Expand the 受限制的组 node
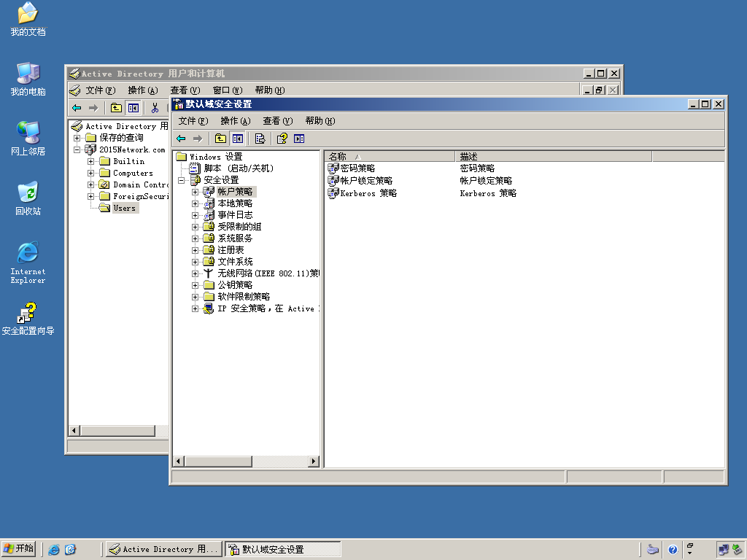Screen dimensions: 747x560 (x=195, y=227)
